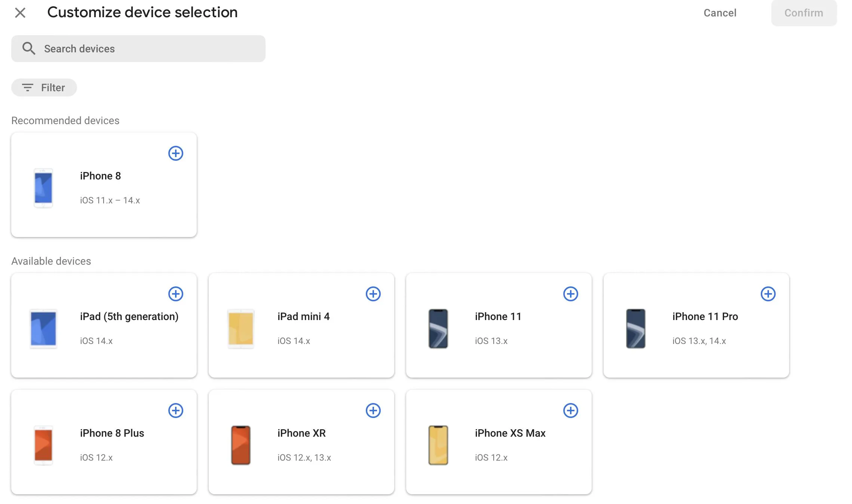Open the Filter options
This screenshot has height=504, width=852.
pyautogui.click(x=44, y=87)
